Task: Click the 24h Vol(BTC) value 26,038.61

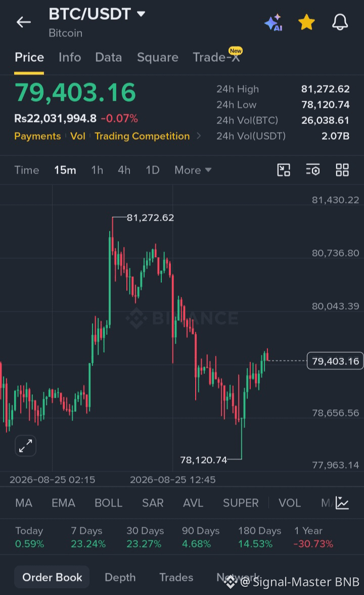Action: pos(326,120)
